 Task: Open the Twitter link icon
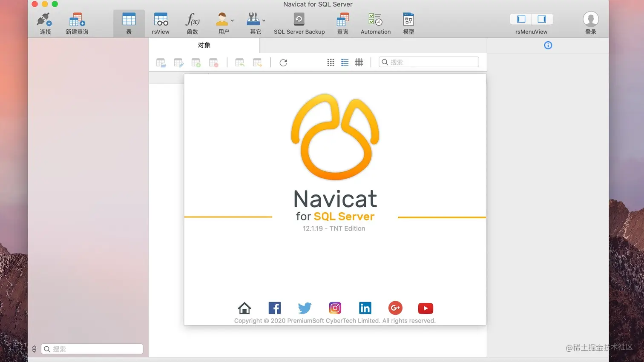pos(305,308)
